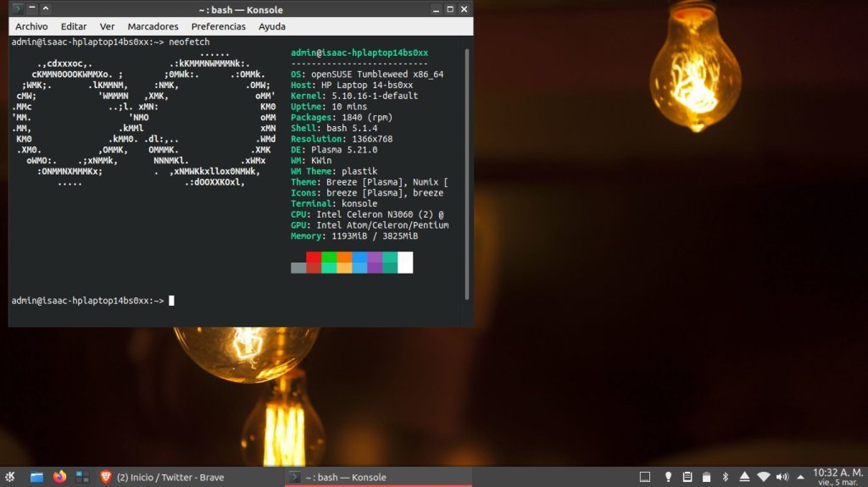Open the Marcadores menu
This screenshot has height=487, width=868.
(x=153, y=26)
